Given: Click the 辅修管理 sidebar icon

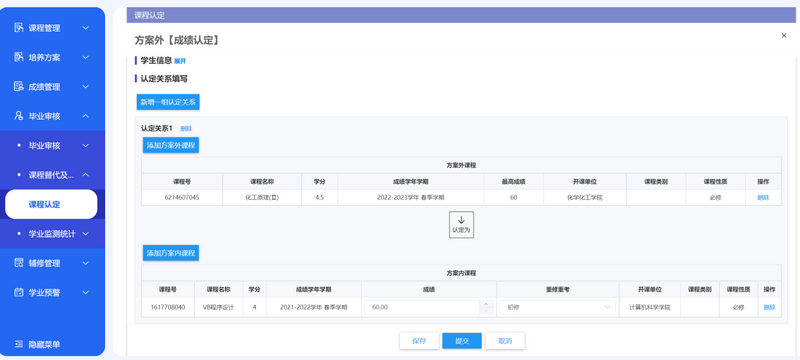Looking at the screenshot, I should pyautogui.click(x=19, y=263).
